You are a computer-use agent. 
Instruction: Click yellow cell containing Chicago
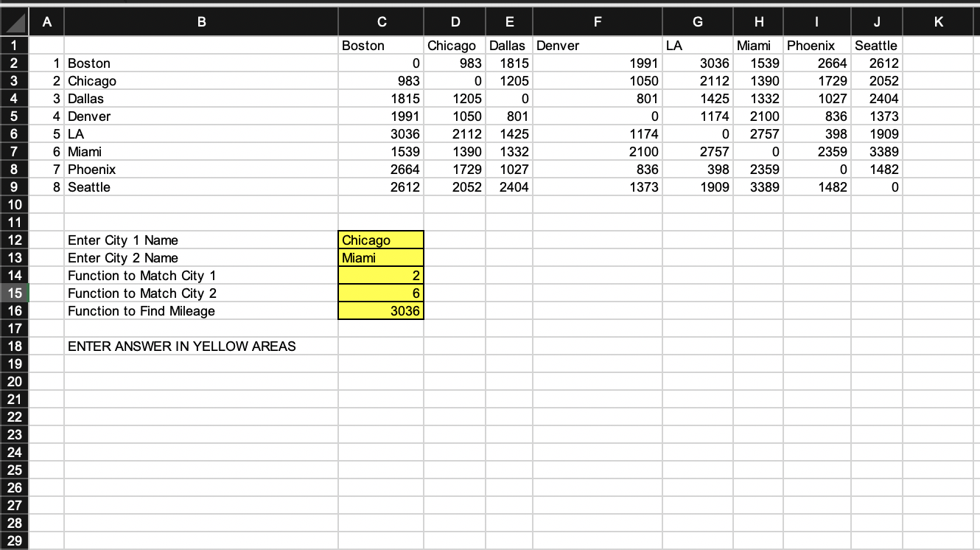pos(381,240)
